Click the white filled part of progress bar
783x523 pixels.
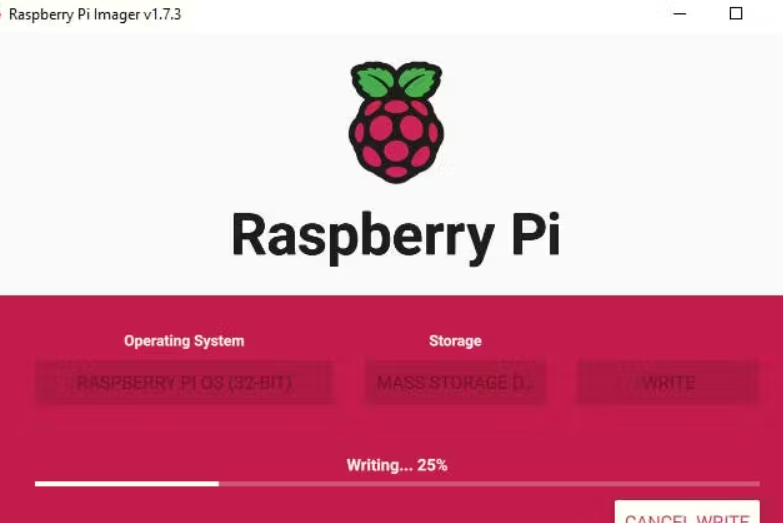[x=127, y=484]
